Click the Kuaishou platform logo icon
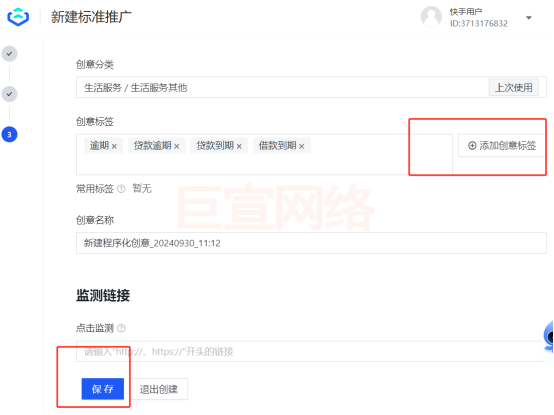 (18, 17)
